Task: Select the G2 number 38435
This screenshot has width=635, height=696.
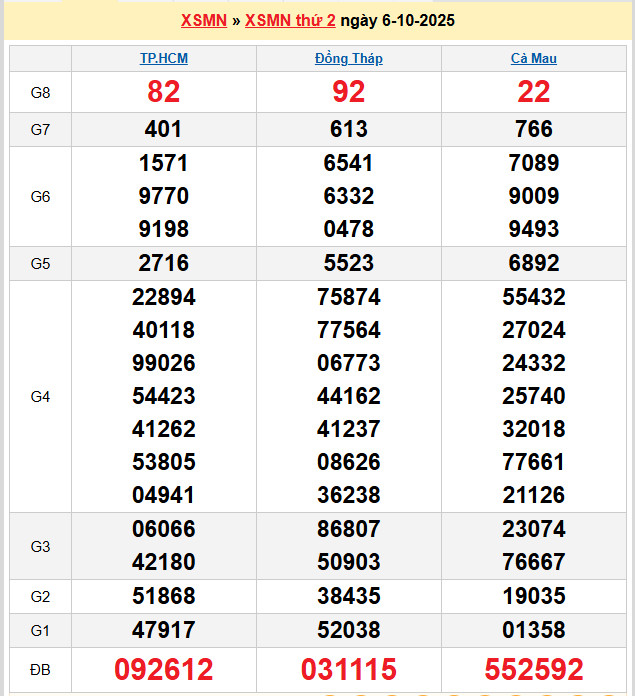Action: (348, 596)
